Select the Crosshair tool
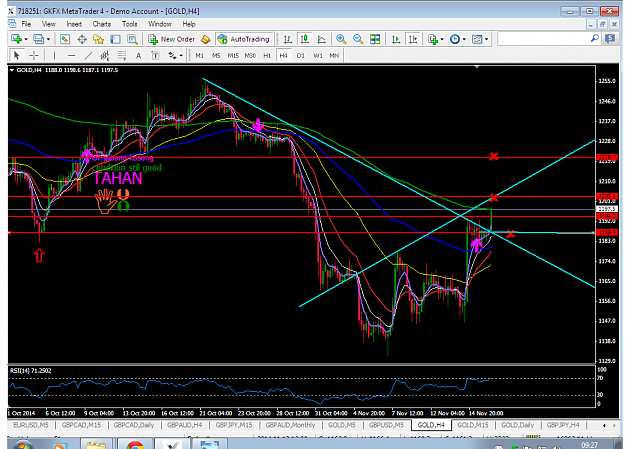The width and height of the screenshot is (625, 449). [x=34, y=55]
